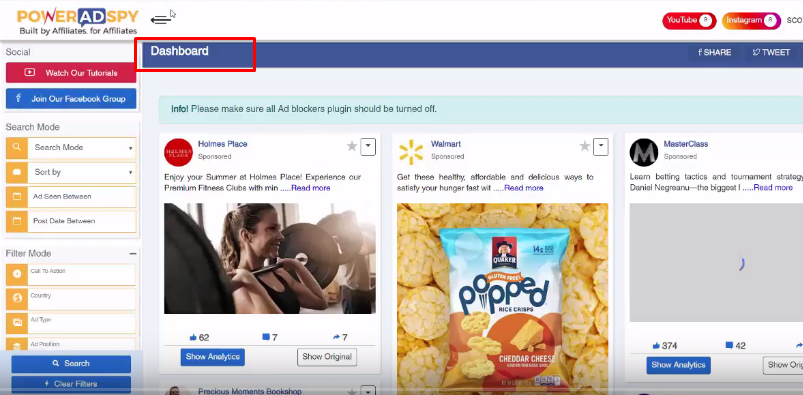This screenshot has width=803, height=395.
Task: Click the Walmart spark logo icon
Action: [x=411, y=152]
